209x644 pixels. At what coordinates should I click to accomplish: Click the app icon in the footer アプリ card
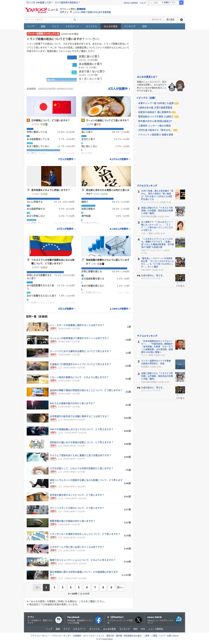point(58,620)
